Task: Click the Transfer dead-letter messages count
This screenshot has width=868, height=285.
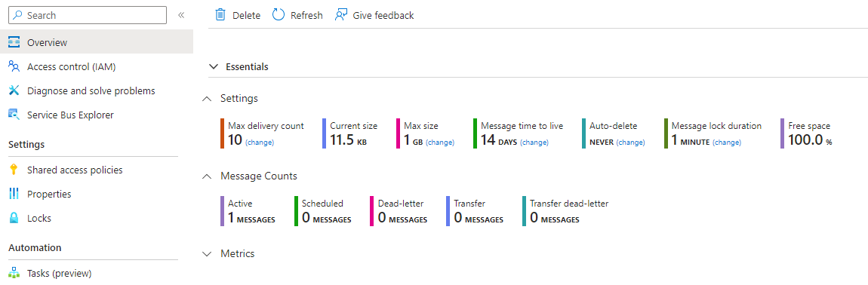Action: (x=555, y=218)
